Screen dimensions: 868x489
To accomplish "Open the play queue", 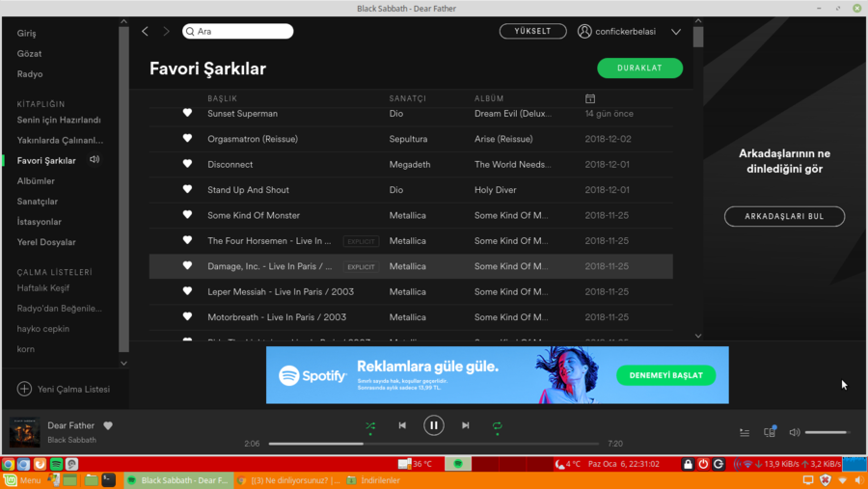I will tap(745, 432).
